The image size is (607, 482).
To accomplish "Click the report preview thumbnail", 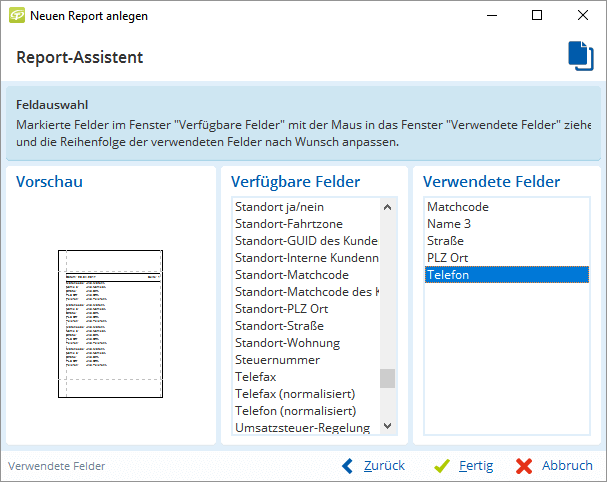I will 110,323.
